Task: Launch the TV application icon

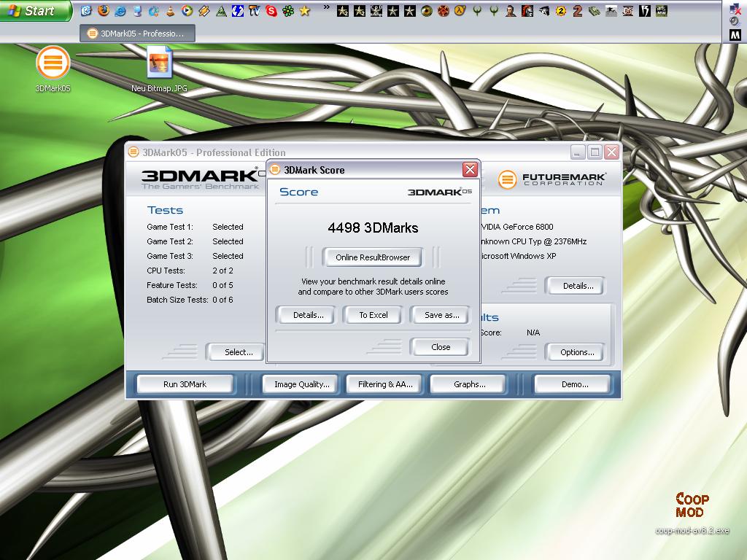Action: click(x=255, y=10)
